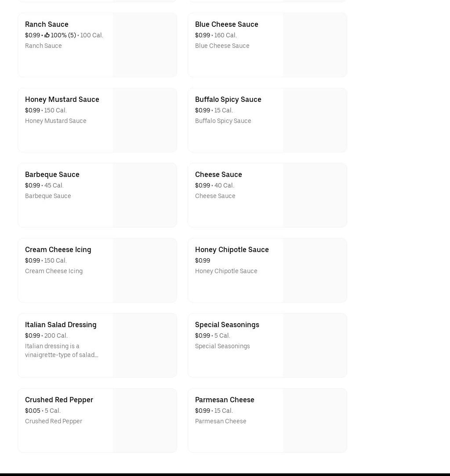
Task: Select Cream Cheese Icing item
Action: pos(58,249)
